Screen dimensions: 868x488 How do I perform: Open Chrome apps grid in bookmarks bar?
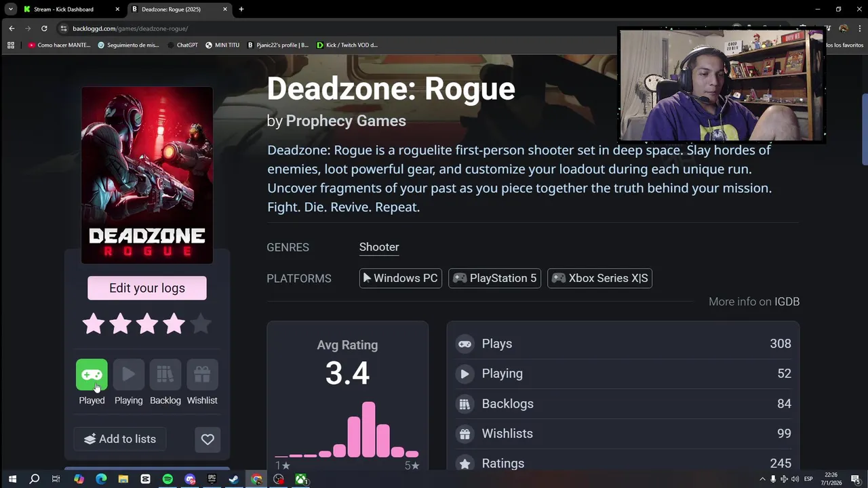pyautogui.click(x=11, y=45)
